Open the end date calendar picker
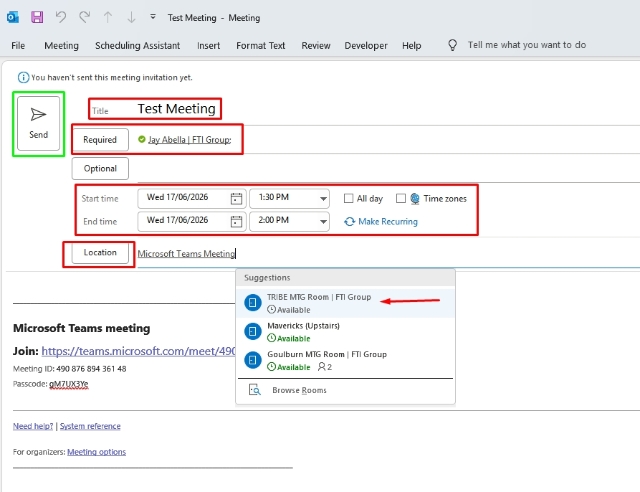 pyautogui.click(x=236, y=222)
